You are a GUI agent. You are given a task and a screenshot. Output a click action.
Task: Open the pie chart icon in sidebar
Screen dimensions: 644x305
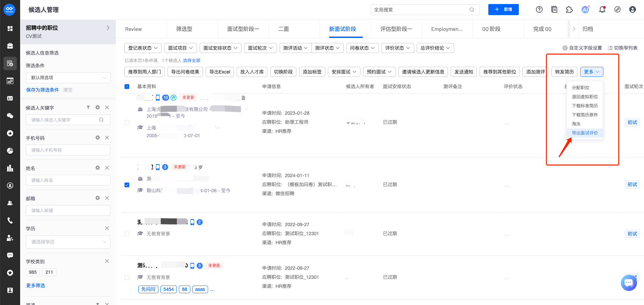[x=10, y=151]
